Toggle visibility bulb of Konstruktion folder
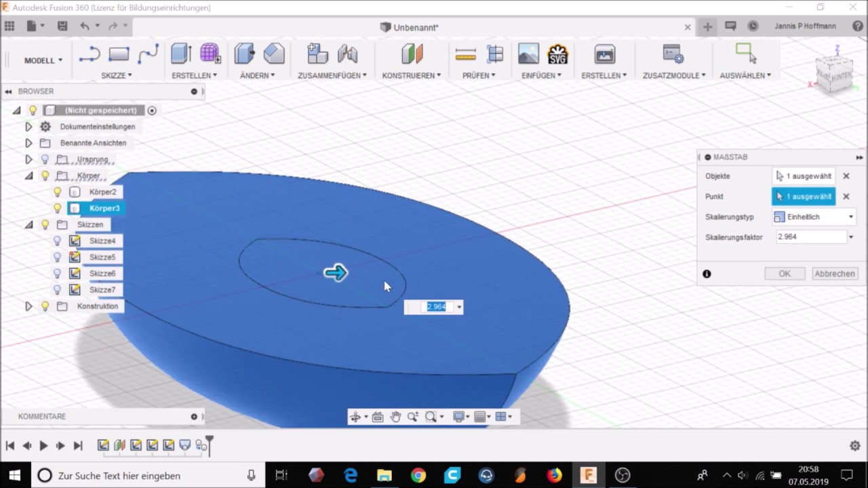 [x=45, y=306]
